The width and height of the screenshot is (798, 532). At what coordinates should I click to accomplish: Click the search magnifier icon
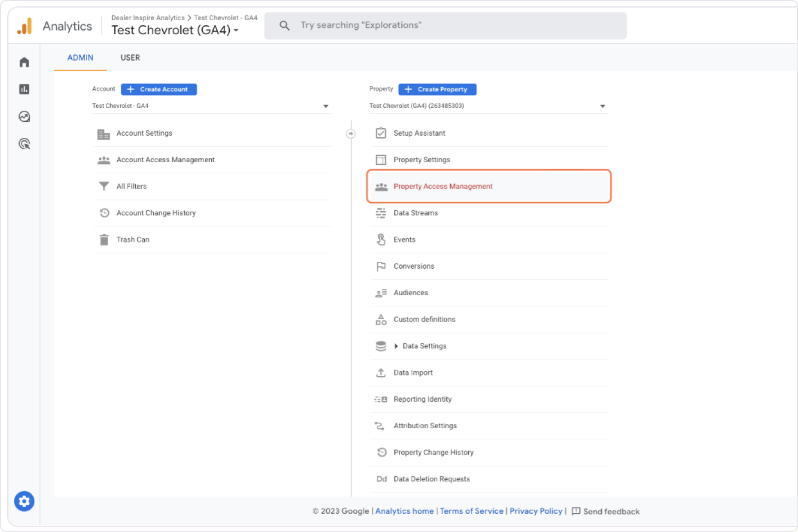(285, 26)
